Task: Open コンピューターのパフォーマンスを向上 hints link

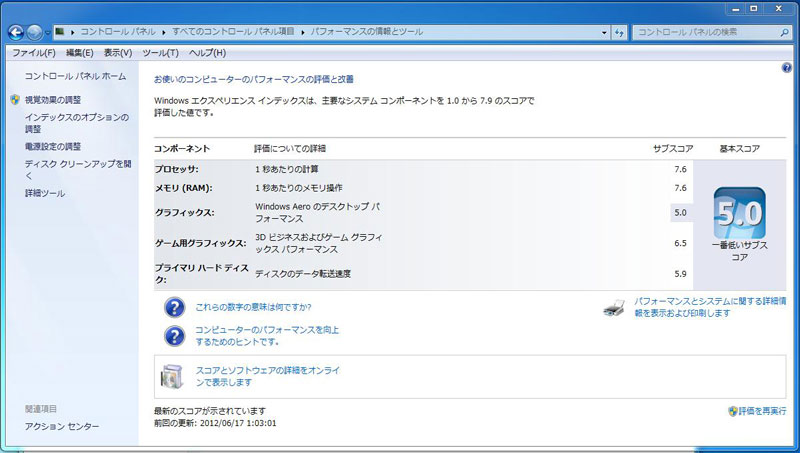Action: [267, 336]
